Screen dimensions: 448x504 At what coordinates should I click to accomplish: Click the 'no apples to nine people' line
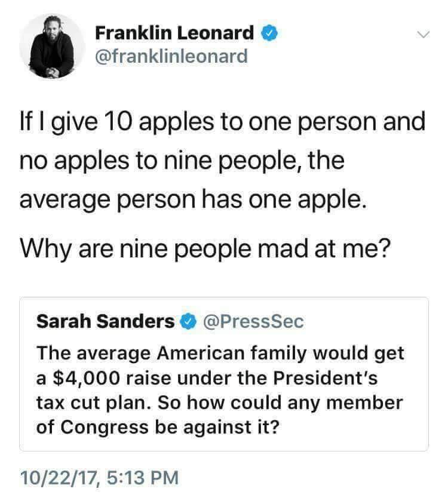[182, 161]
